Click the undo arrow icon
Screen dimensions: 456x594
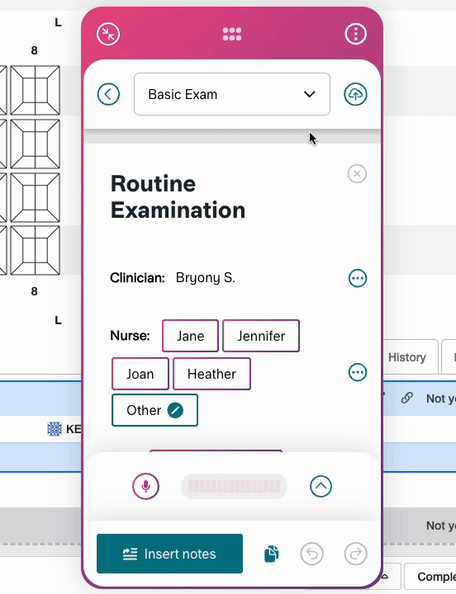[312, 554]
